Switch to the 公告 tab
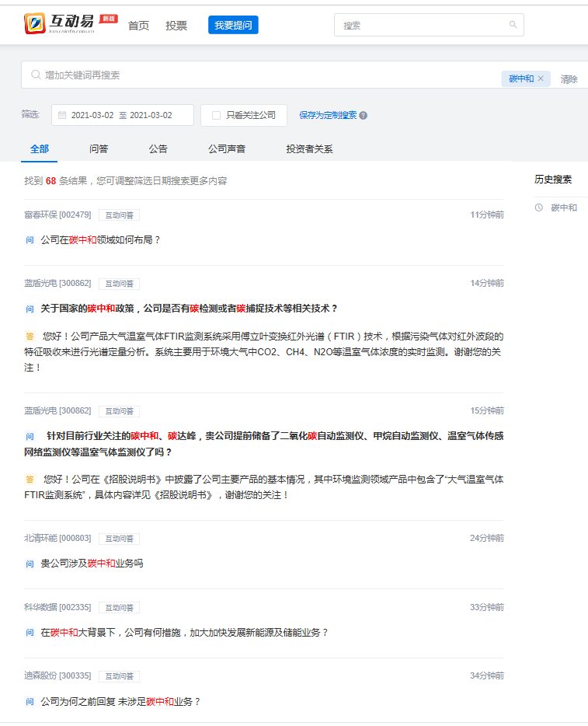 point(158,148)
